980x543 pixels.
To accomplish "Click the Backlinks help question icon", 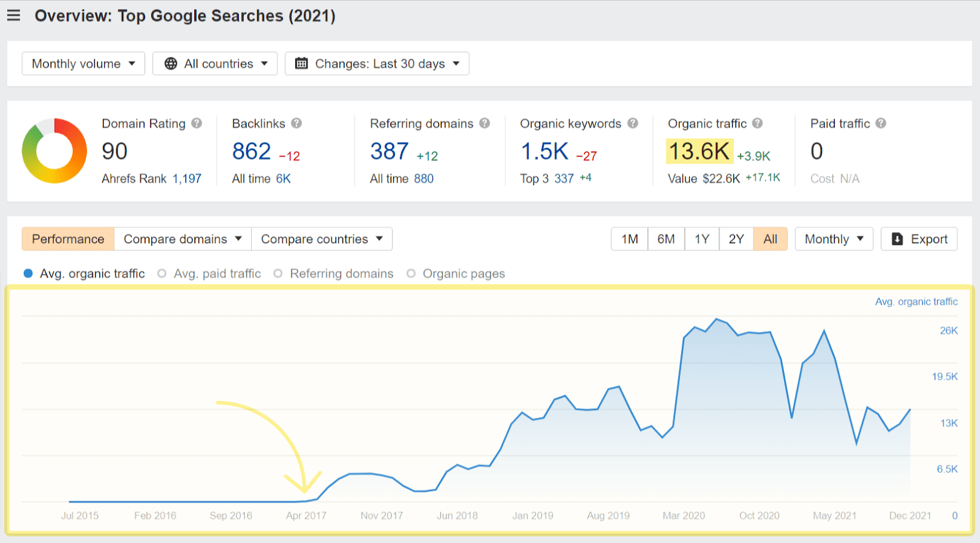I will pyautogui.click(x=296, y=123).
